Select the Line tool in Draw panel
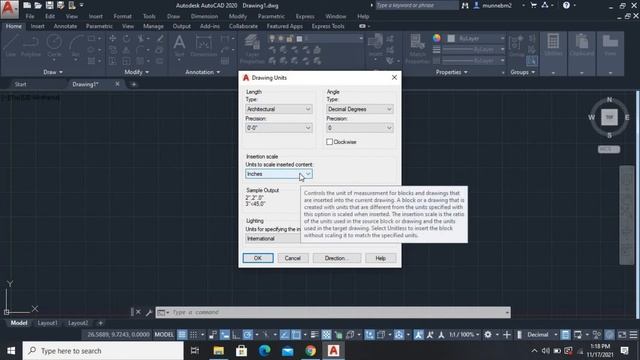 [x=11, y=46]
